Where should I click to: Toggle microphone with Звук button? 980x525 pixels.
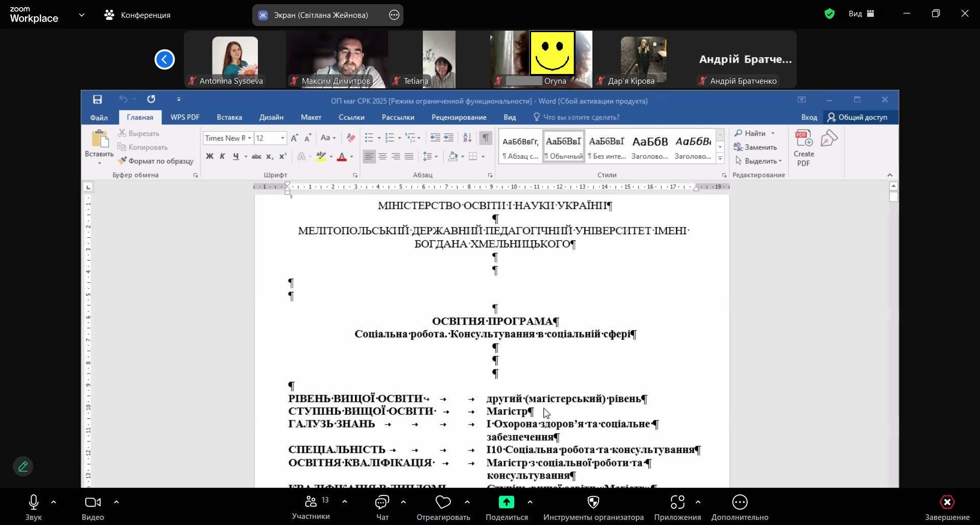coord(34,508)
